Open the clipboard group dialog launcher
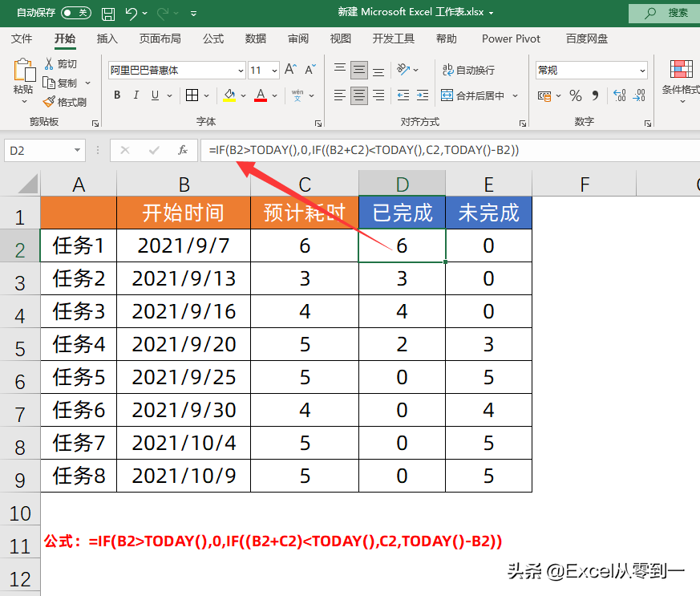Image resolution: width=700 pixels, height=596 pixels. click(95, 124)
